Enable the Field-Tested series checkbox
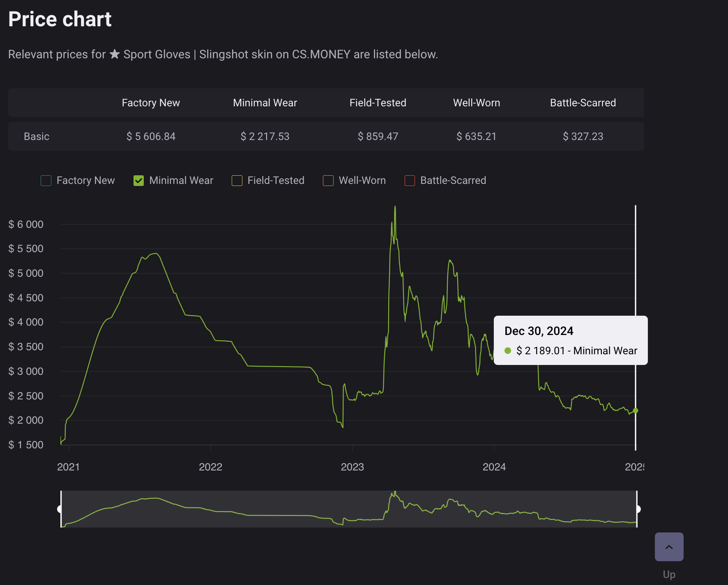 (x=237, y=181)
